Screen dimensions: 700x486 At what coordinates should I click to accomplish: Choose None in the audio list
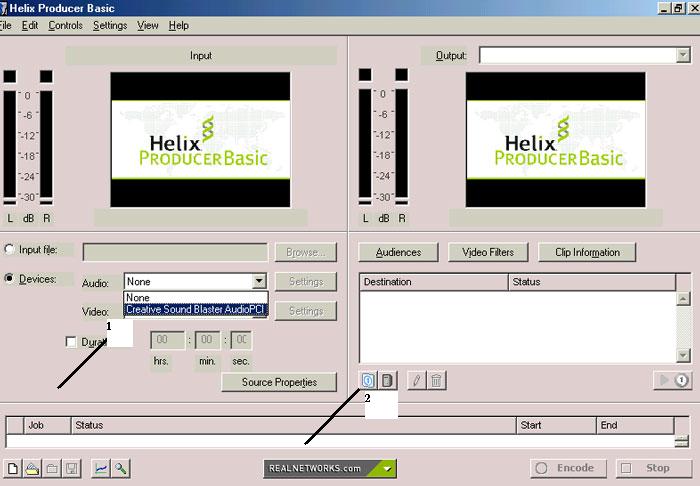(x=196, y=297)
